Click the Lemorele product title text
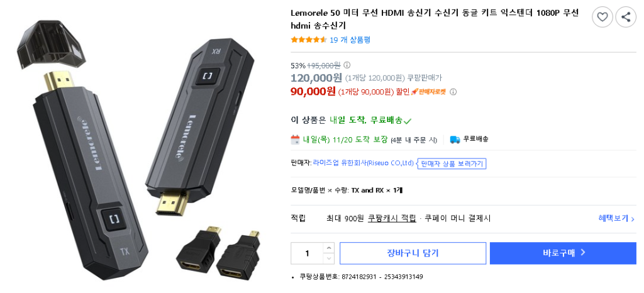Viewport: 644px width, 293px height. 435,19
